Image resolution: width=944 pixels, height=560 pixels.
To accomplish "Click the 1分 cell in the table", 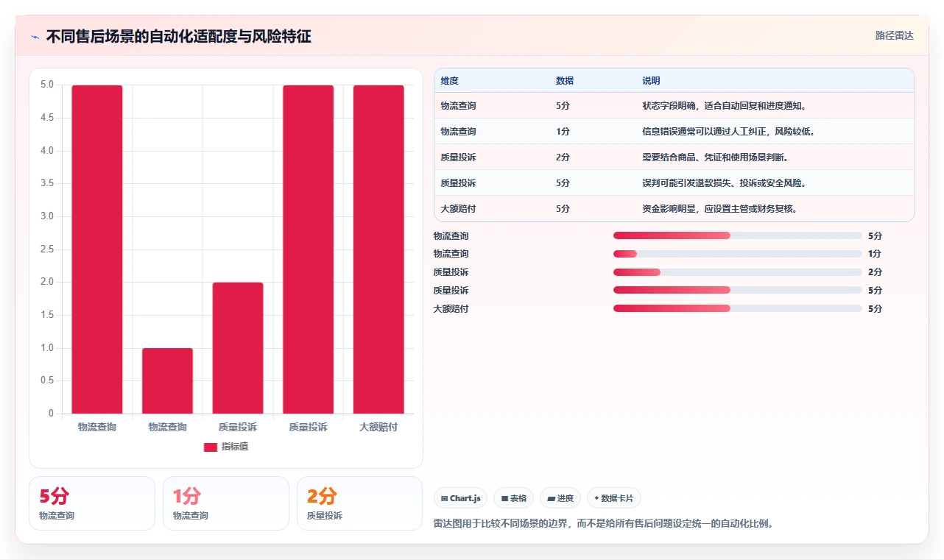I will pyautogui.click(x=563, y=132).
